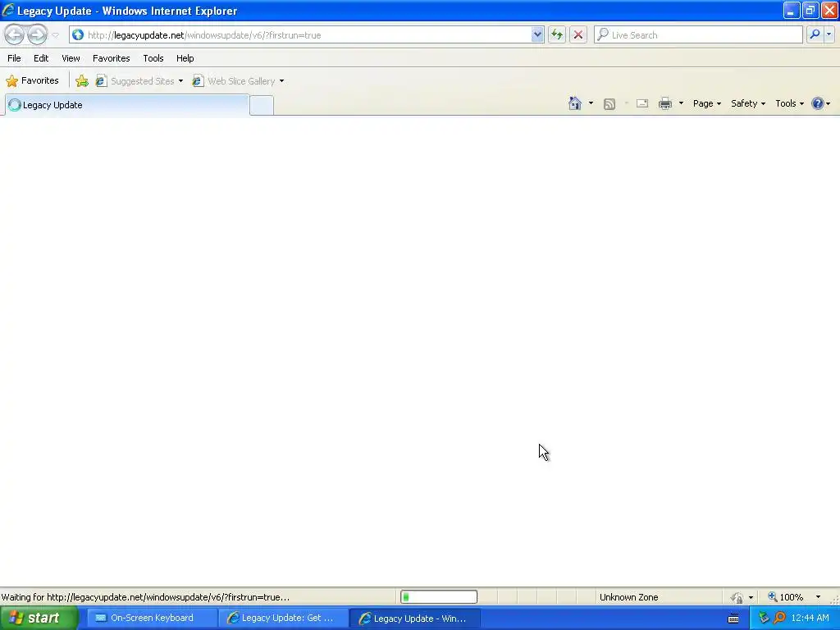Click the keyboard icon in taskbar
This screenshot has height=630, width=840.
click(x=733, y=619)
